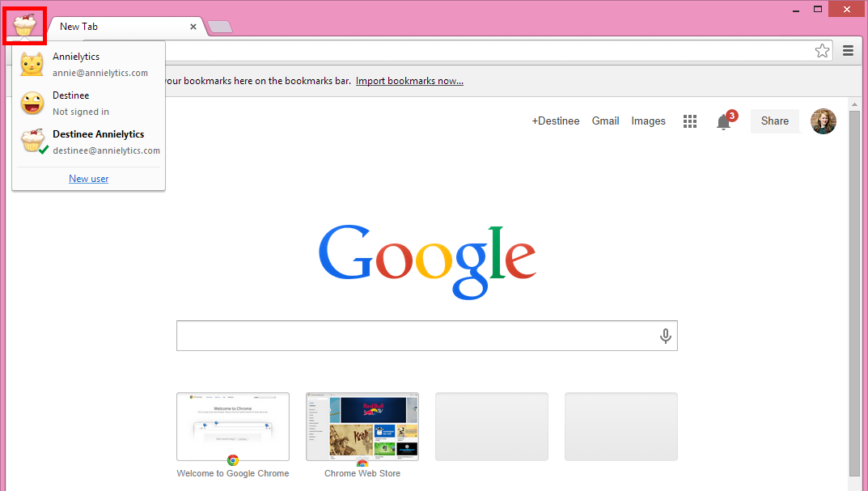868x491 pixels.
Task: Click the Share button
Action: tap(774, 121)
